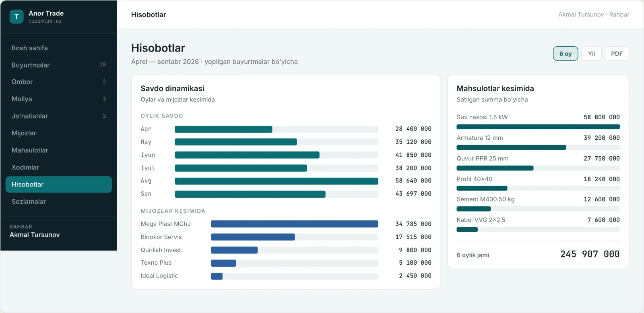Switch period to Yil

click(x=591, y=54)
